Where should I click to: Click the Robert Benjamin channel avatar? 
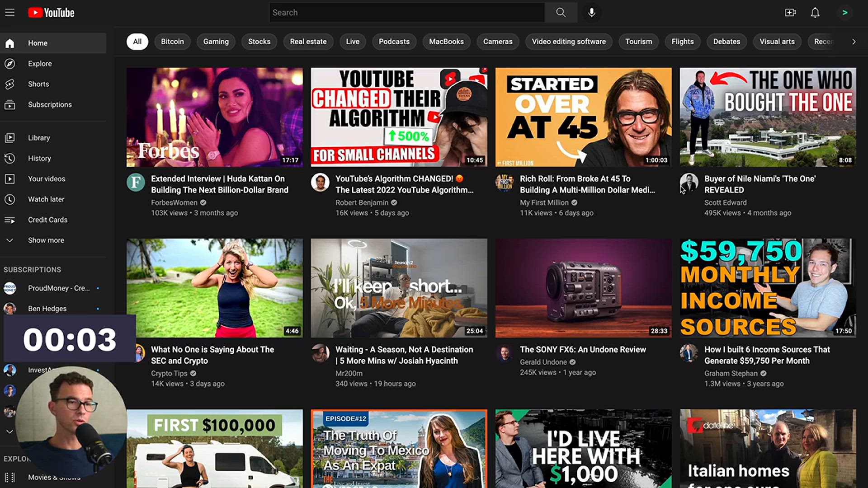coord(320,183)
